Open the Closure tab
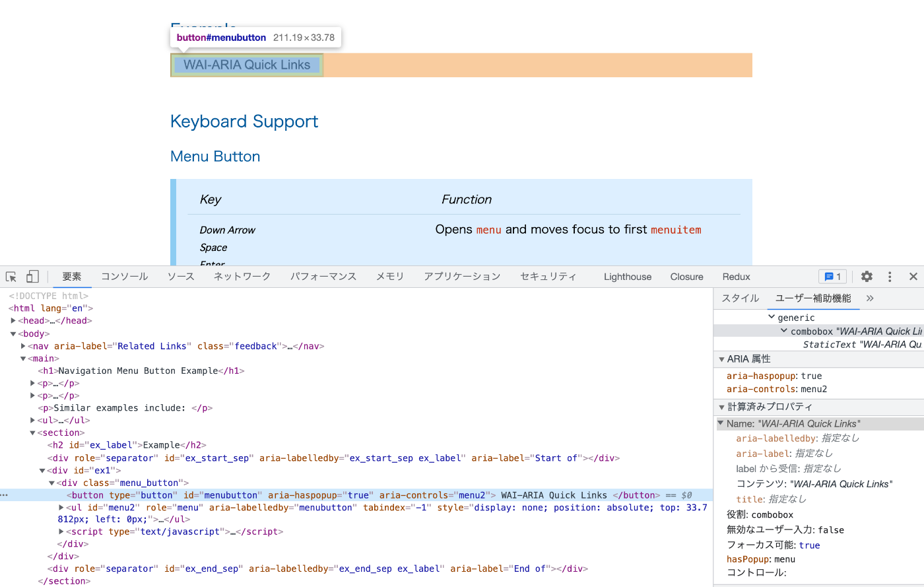 tap(687, 277)
